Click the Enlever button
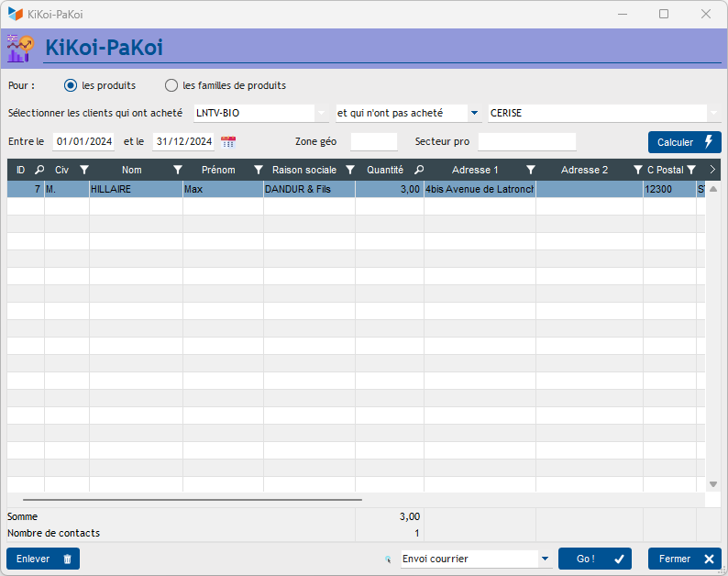This screenshot has height=576, width=728. point(43,559)
